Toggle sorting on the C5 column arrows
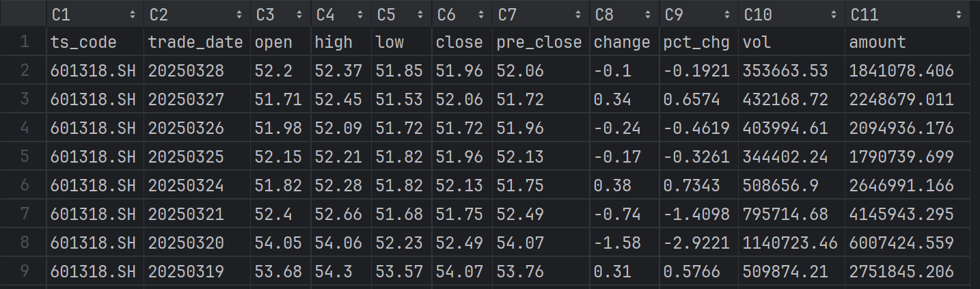 [420, 14]
